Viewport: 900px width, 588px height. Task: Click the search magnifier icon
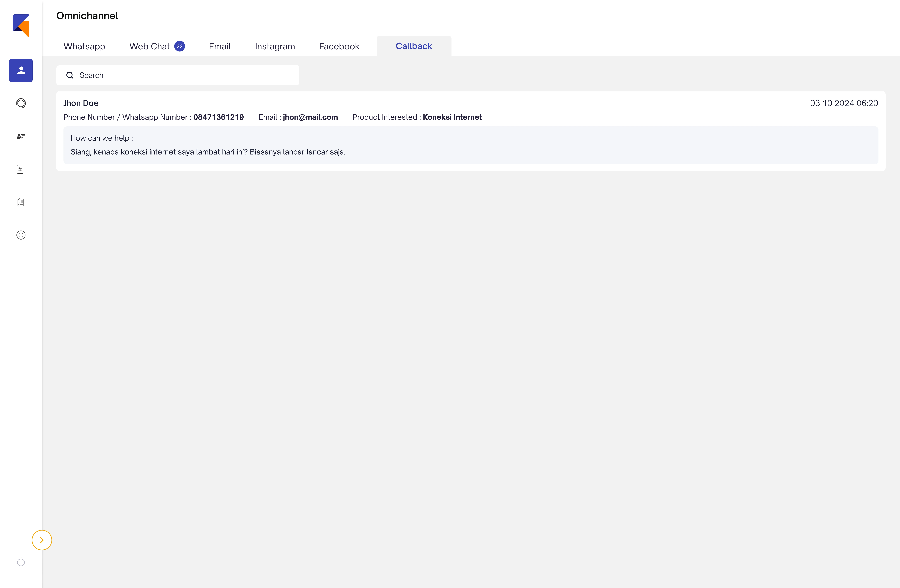pos(70,75)
